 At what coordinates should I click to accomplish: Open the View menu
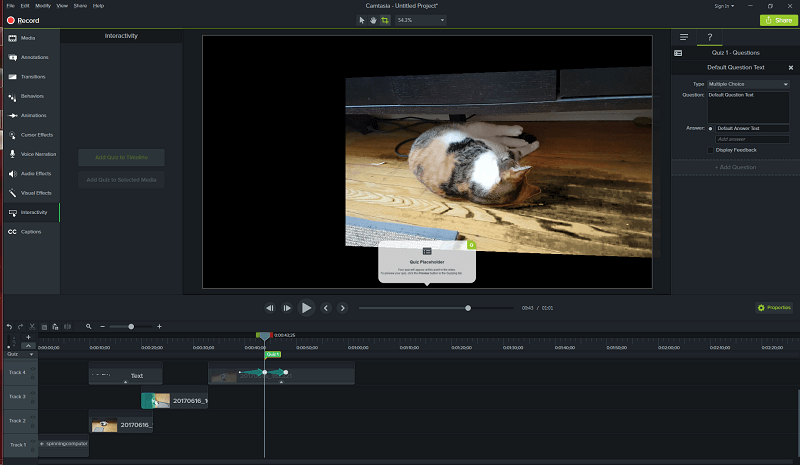pos(62,6)
